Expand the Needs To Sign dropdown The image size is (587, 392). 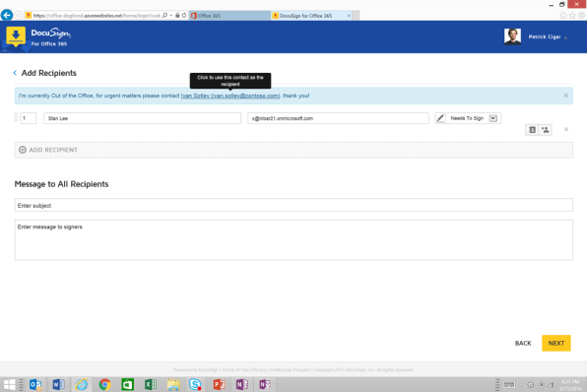493,118
